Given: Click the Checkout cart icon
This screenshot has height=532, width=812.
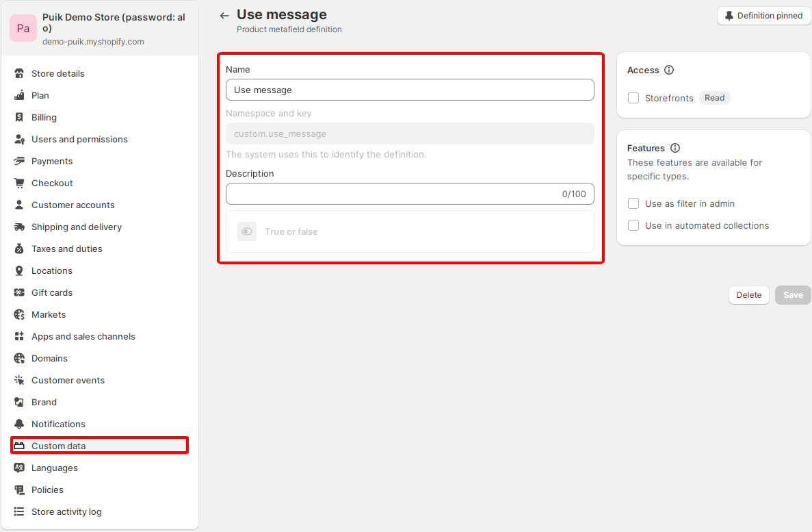Looking at the screenshot, I should [x=19, y=183].
